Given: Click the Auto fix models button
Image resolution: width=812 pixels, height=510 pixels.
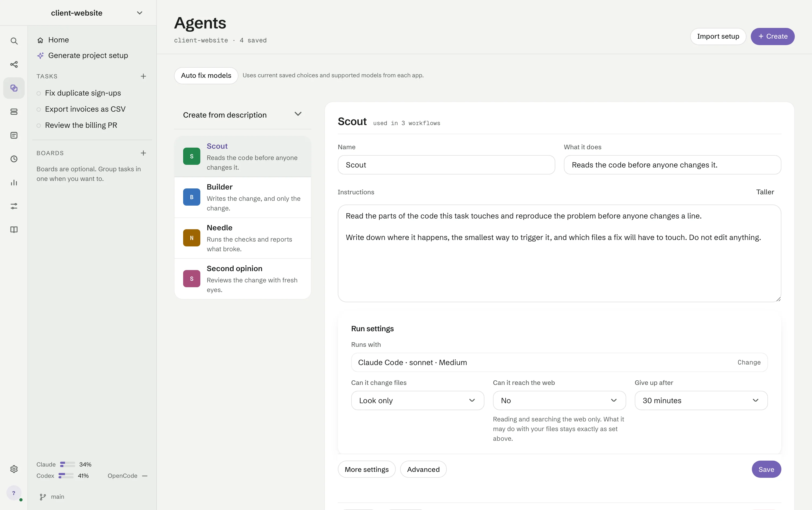Looking at the screenshot, I should point(206,75).
